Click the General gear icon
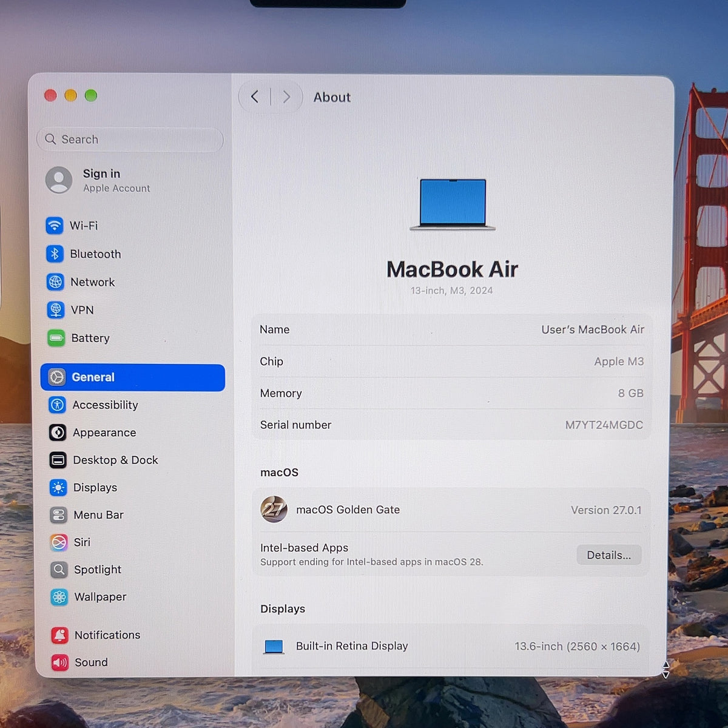 pyautogui.click(x=57, y=377)
